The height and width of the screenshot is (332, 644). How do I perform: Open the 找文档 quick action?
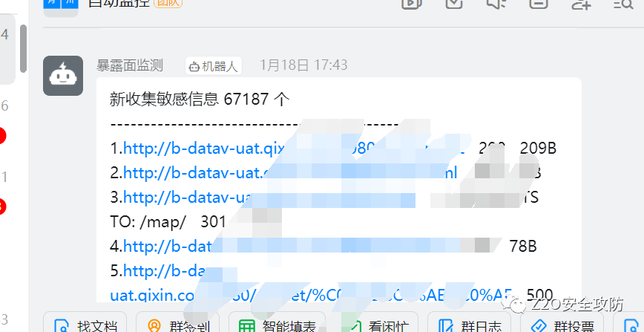pos(85,325)
